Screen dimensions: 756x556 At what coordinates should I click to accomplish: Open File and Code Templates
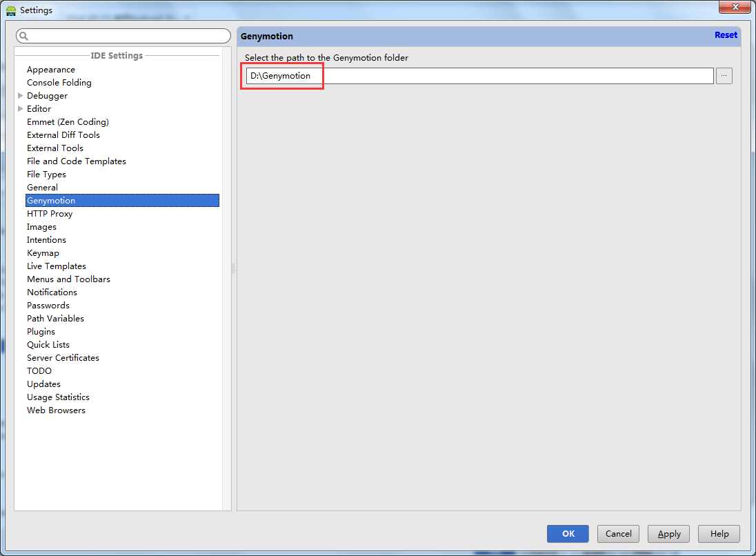tap(76, 161)
